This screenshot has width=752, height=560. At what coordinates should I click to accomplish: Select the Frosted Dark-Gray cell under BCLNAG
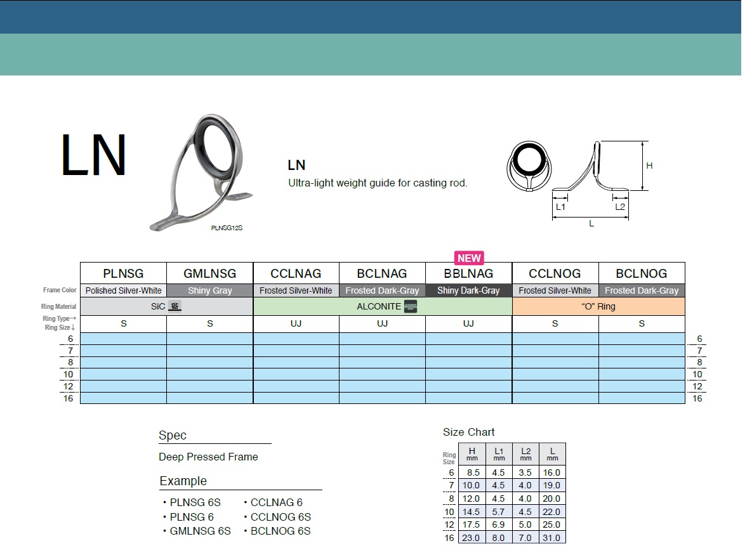click(382, 290)
